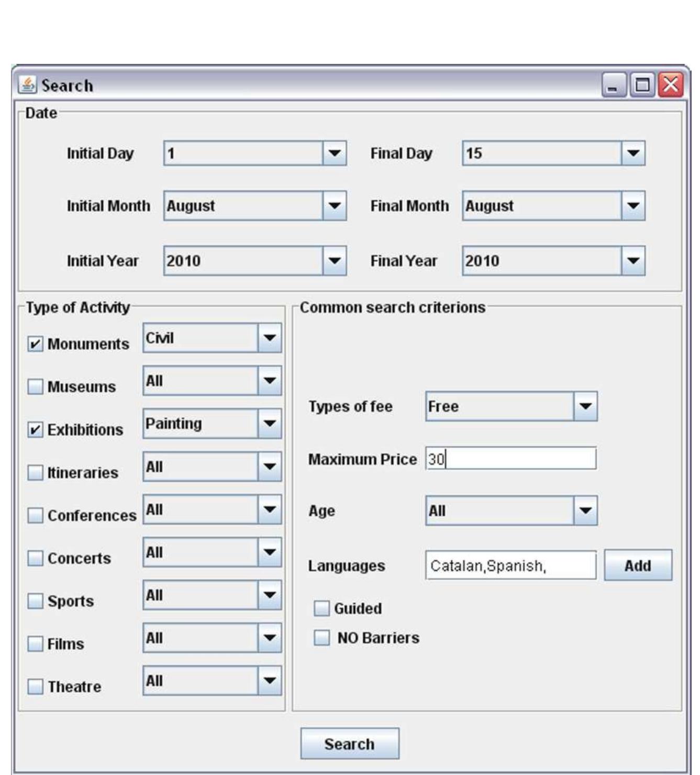Viewport: 700px width, 775px height.
Task: Check the Concerts activity box
Action: point(35,558)
